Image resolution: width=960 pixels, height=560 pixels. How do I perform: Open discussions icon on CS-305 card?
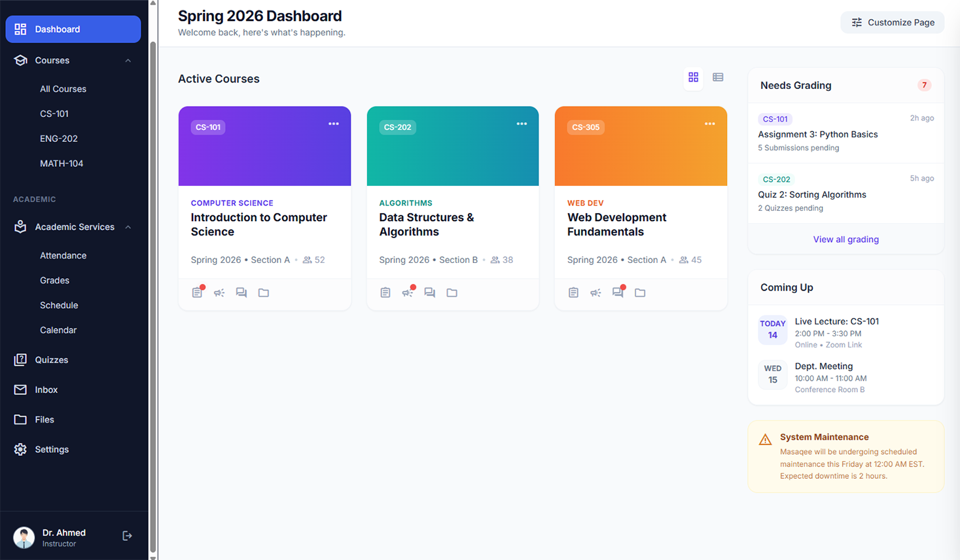coord(618,292)
